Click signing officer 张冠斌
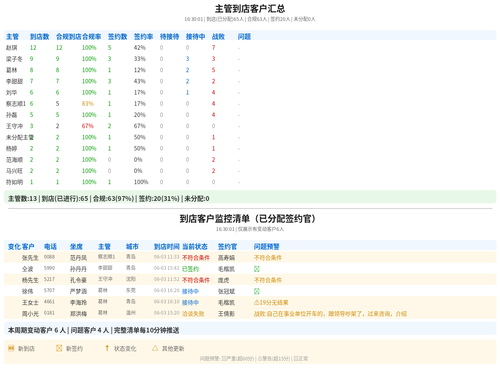 [x=226, y=291]
